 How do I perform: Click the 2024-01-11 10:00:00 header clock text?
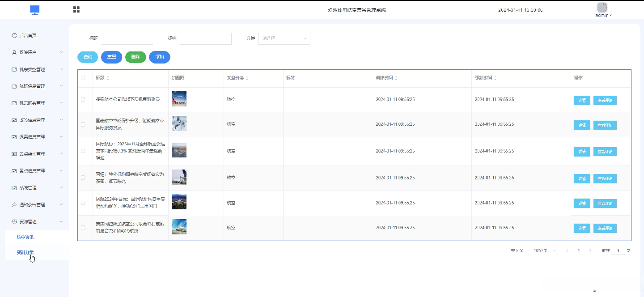point(521,10)
